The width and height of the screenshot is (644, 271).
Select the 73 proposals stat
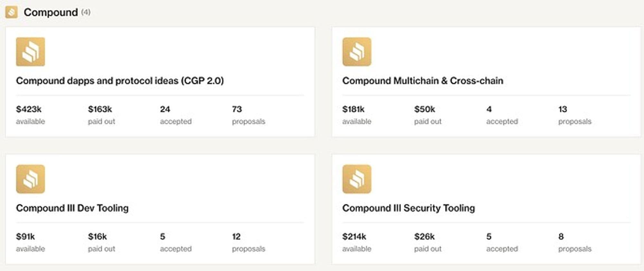(249, 115)
